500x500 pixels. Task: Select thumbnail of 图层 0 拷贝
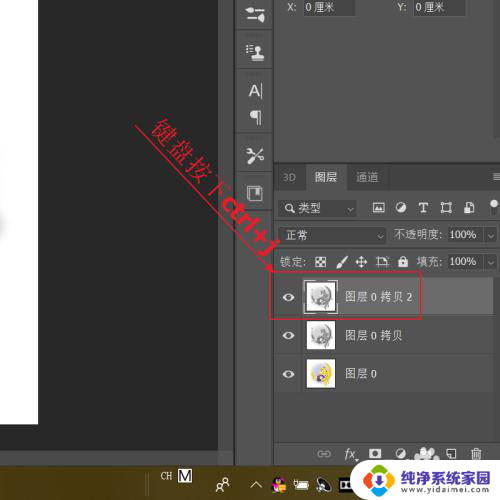321,335
